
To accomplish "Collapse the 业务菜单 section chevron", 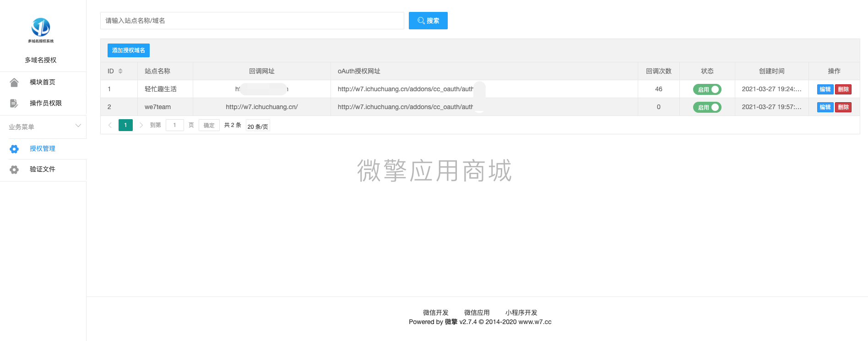I will [78, 126].
